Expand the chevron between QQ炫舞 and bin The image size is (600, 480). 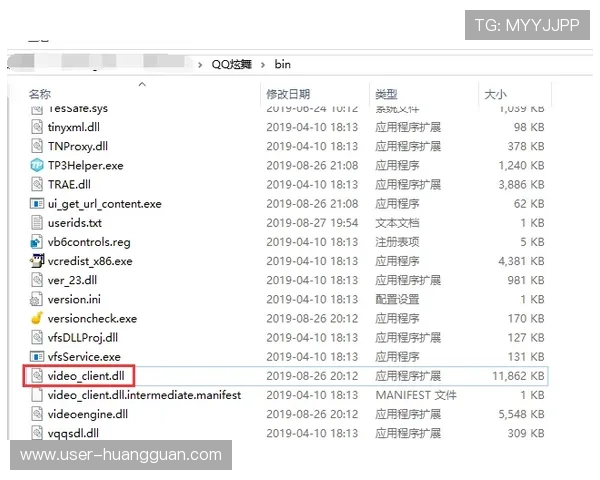[262, 64]
